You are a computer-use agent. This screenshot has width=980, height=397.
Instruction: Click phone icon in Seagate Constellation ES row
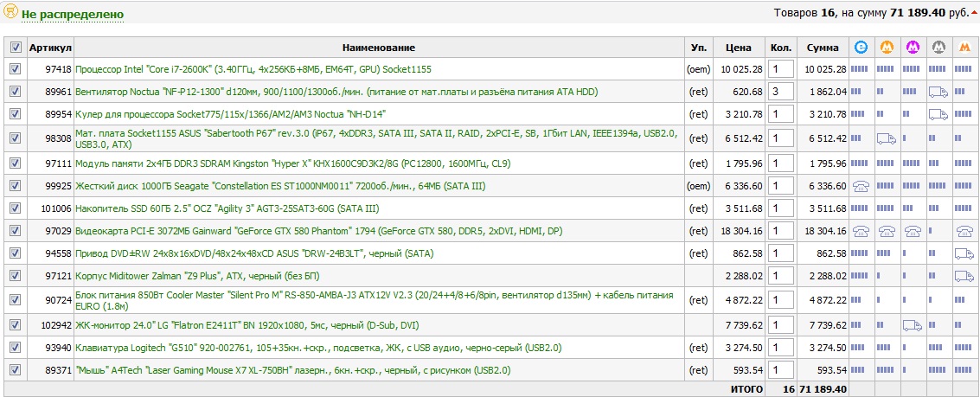pyautogui.click(x=862, y=186)
